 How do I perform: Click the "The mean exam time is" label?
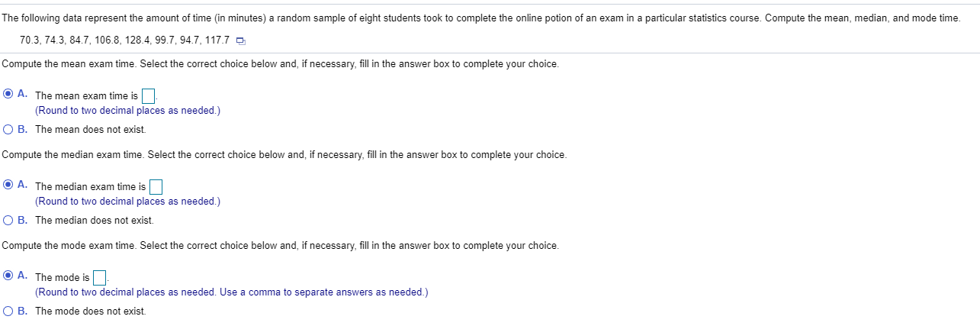tap(86, 96)
